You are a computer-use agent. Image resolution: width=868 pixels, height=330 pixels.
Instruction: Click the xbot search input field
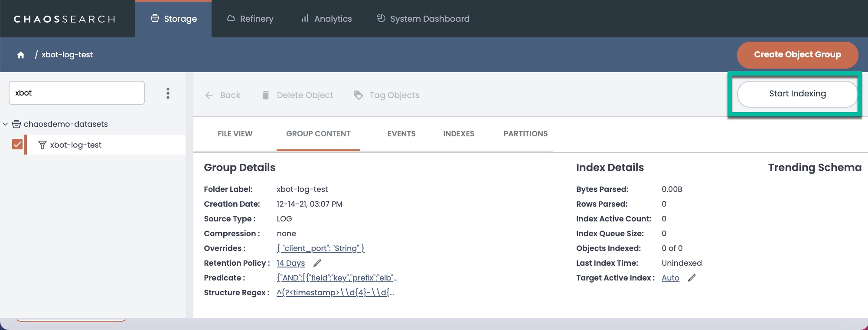77,93
